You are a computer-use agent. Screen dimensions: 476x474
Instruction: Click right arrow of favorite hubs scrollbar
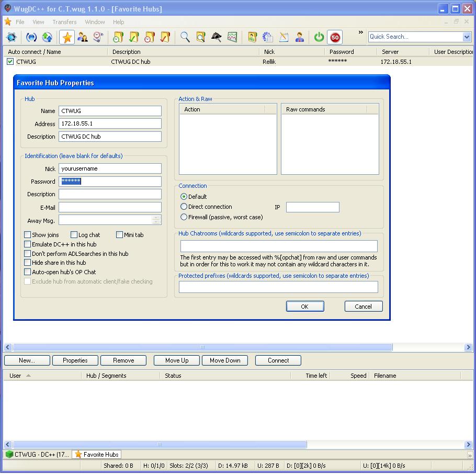pyautogui.click(x=468, y=347)
